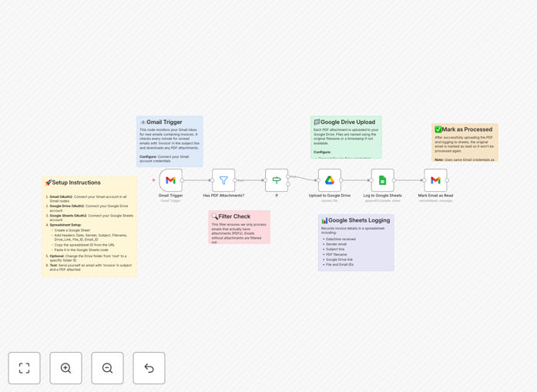
Task: Click the Gmail Trigger node icon
Action: point(170,180)
